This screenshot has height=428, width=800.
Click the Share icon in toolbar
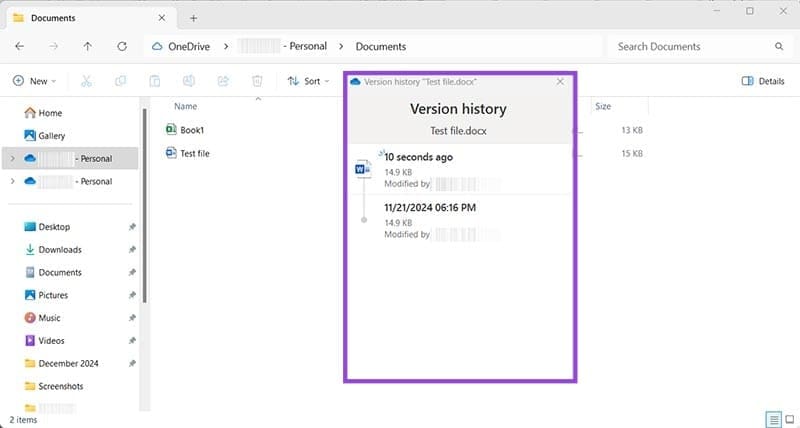click(223, 81)
